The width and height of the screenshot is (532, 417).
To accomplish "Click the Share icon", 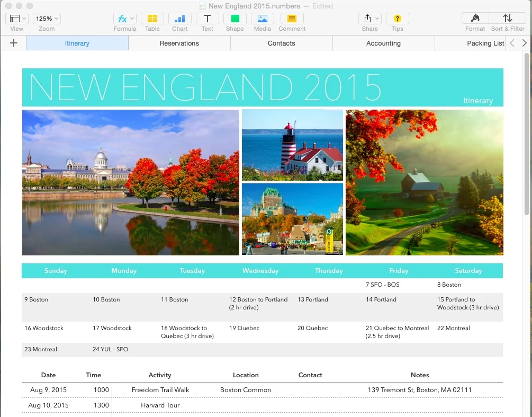I will (x=367, y=19).
